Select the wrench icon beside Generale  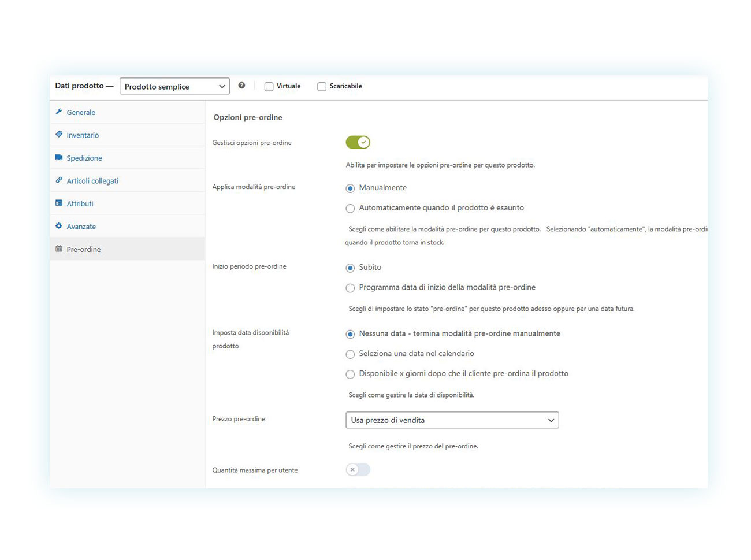point(59,112)
